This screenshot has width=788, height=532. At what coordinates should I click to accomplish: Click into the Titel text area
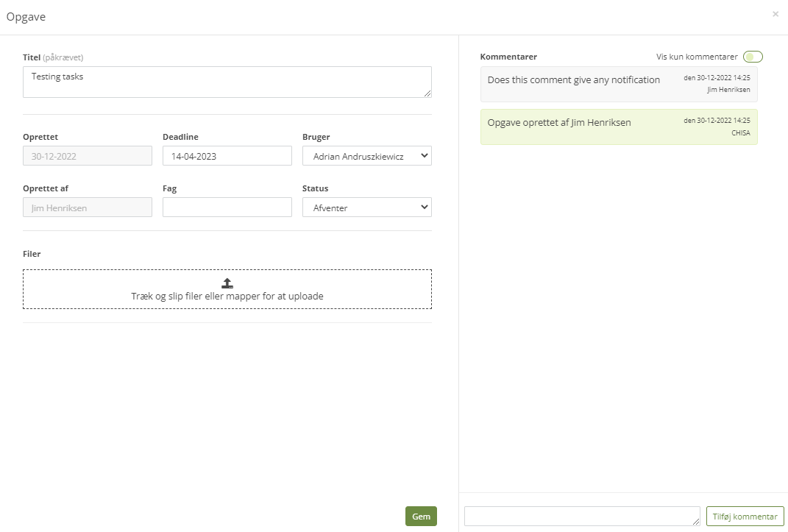(x=227, y=82)
